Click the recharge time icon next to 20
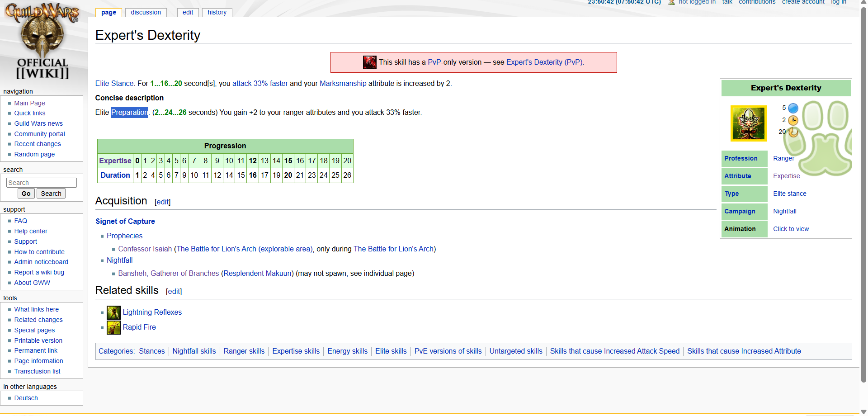The width and height of the screenshot is (868, 416). 793,132
